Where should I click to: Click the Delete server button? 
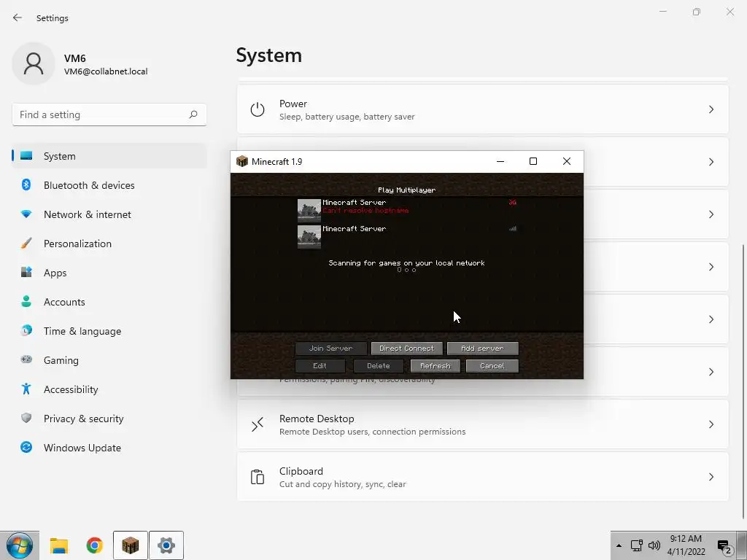[x=379, y=366]
